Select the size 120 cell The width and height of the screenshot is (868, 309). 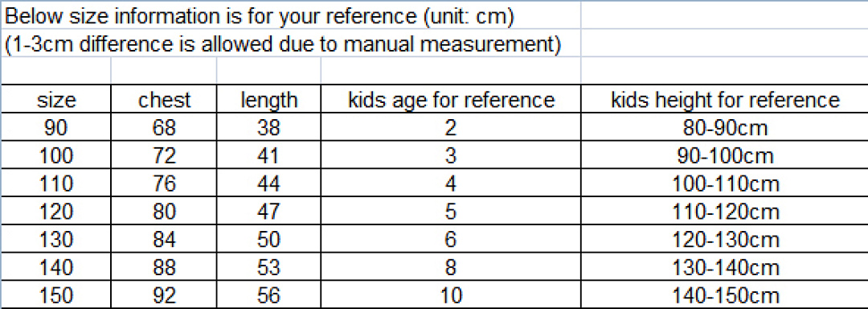[x=56, y=212]
